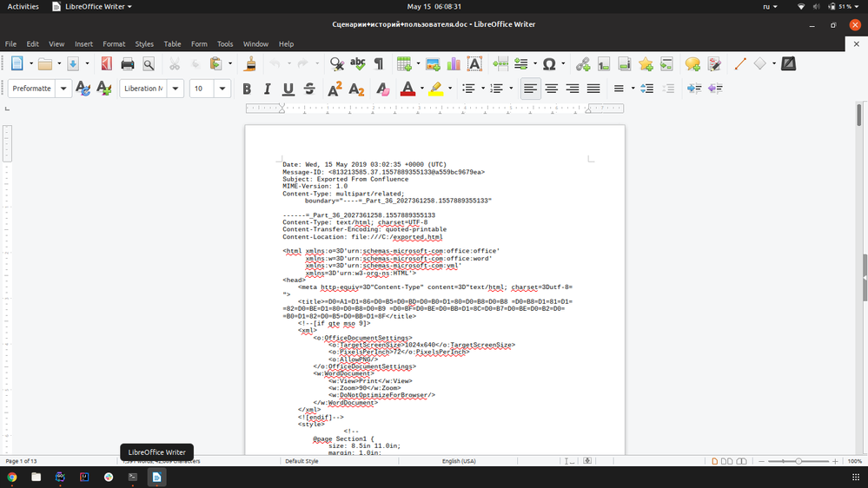Open special character dropdown arrow
The image size is (868, 488).
pyautogui.click(x=563, y=64)
